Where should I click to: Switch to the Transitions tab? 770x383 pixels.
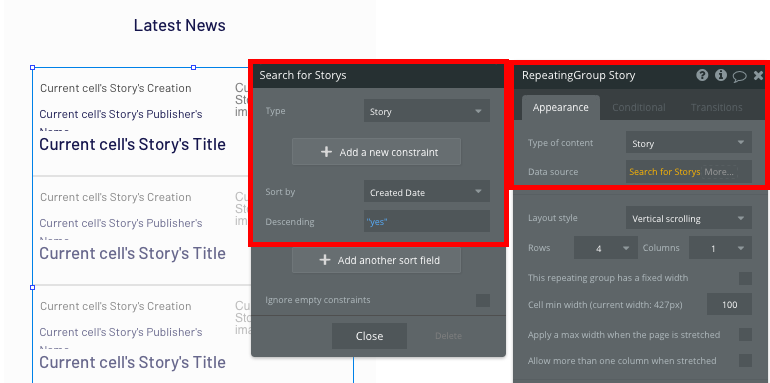[x=716, y=107]
